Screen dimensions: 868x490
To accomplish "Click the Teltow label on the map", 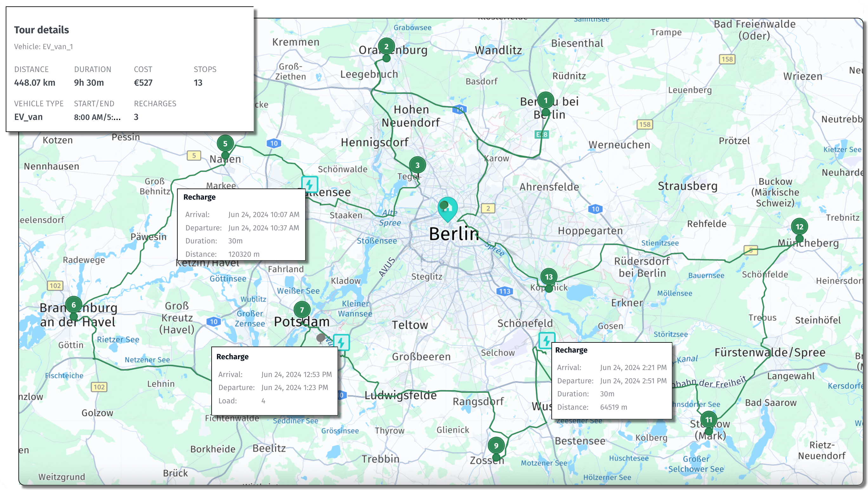I will tap(410, 325).
